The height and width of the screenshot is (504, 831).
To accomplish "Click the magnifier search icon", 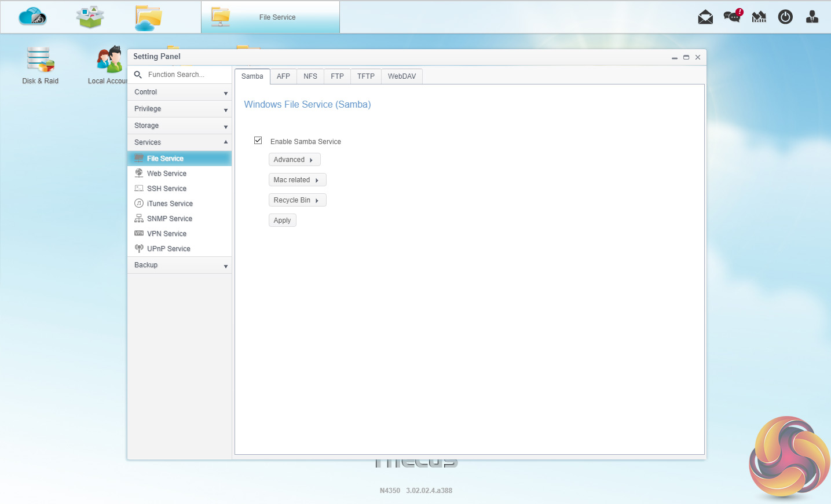I will (x=138, y=75).
